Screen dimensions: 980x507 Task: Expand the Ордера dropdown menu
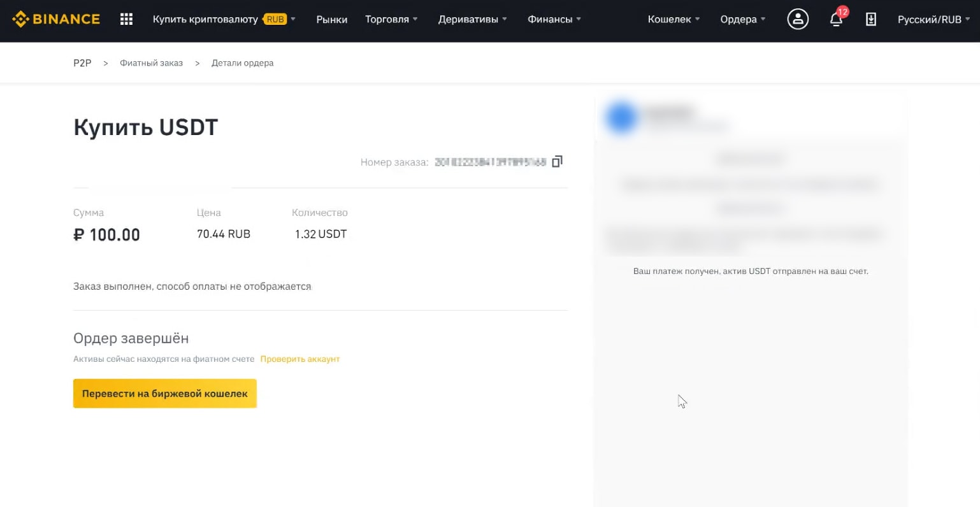point(743,19)
